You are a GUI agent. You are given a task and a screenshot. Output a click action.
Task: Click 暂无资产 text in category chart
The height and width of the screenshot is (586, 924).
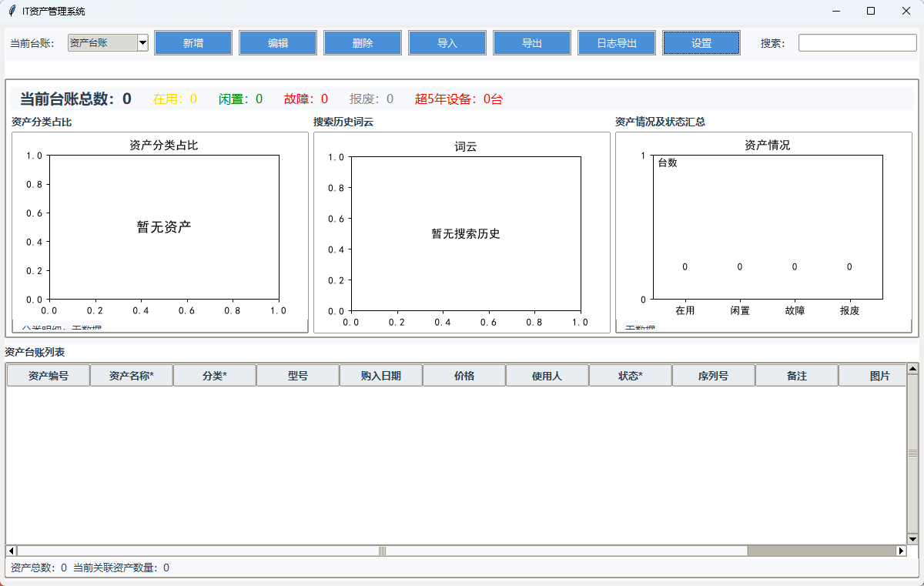click(164, 226)
